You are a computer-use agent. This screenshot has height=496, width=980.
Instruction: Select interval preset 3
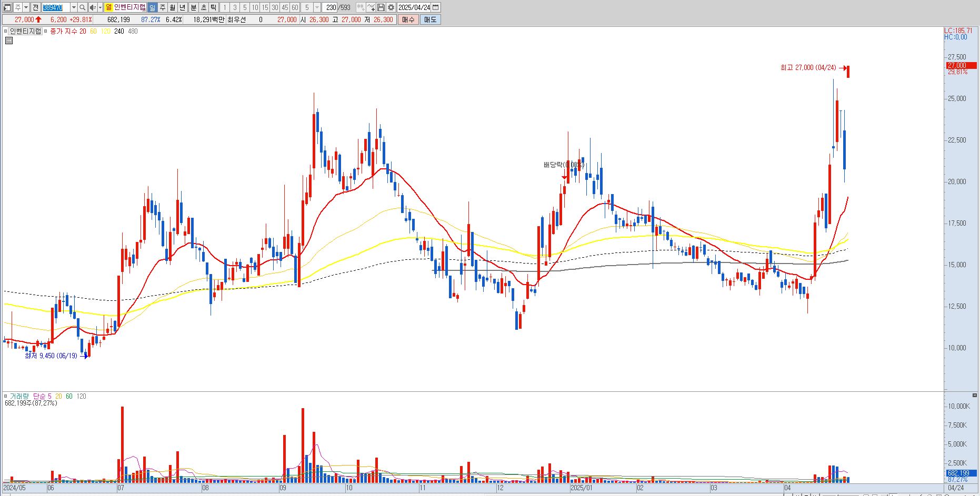pos(235,7)
